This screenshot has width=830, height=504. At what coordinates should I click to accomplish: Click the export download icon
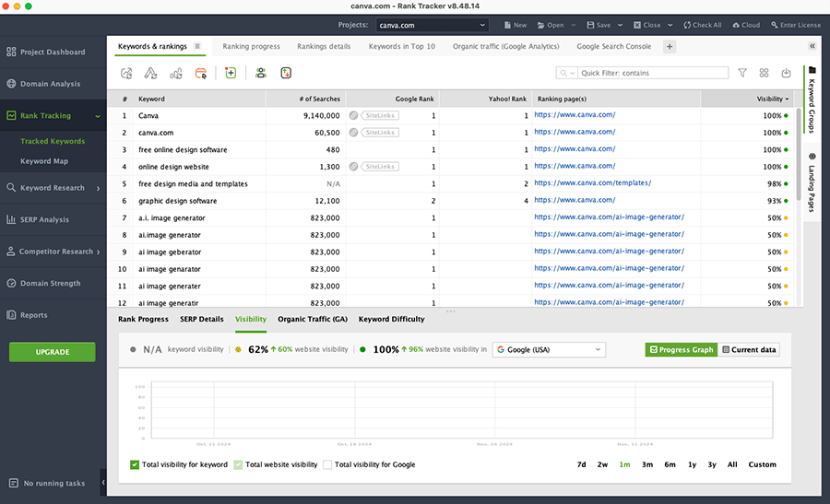tap(786, 73)
